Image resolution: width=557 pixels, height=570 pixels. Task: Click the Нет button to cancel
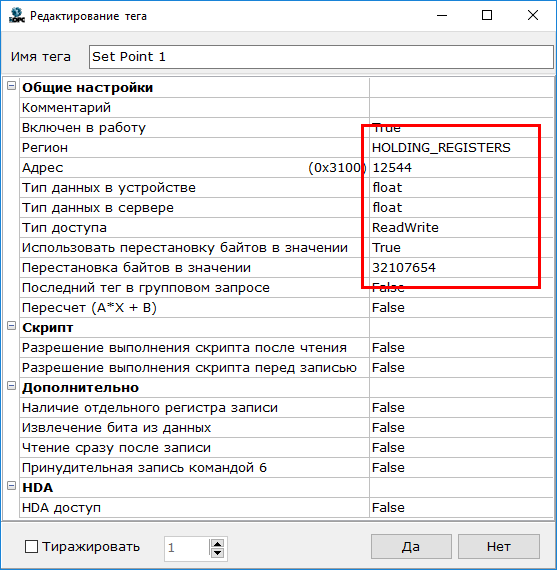click(x=499, y=546)
